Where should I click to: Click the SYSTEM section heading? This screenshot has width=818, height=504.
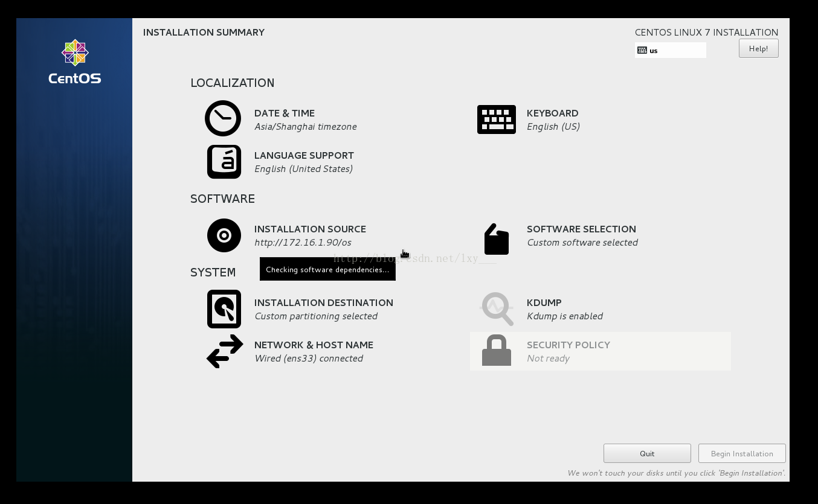point(213,273)
